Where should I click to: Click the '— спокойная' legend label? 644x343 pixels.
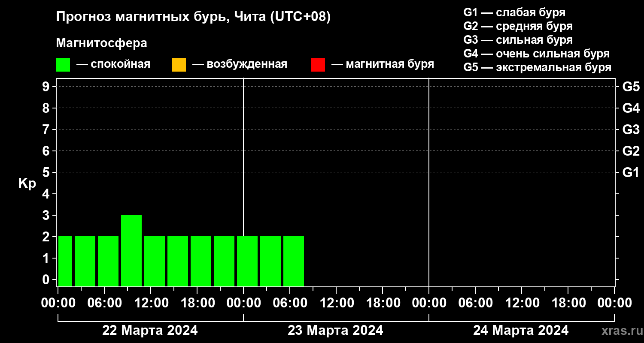click(113, 64)
